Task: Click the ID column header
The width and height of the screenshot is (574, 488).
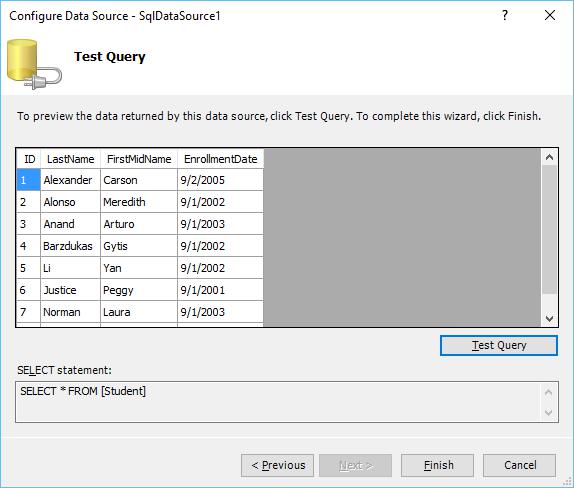Action: click(29, 159)
